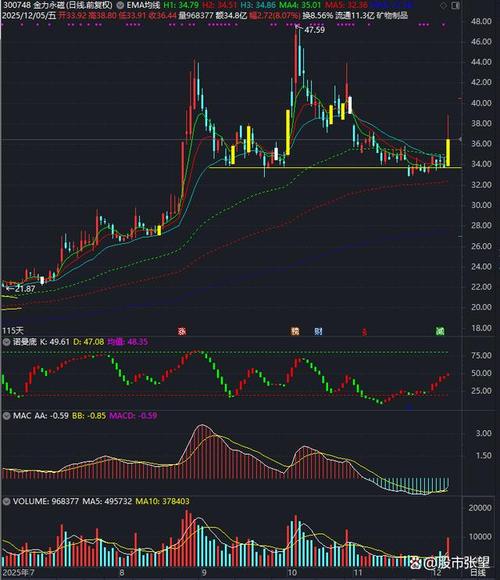Screen dimensions: 500x580
Task: Click the blue 财 event marker
Action: pos(318,331)
